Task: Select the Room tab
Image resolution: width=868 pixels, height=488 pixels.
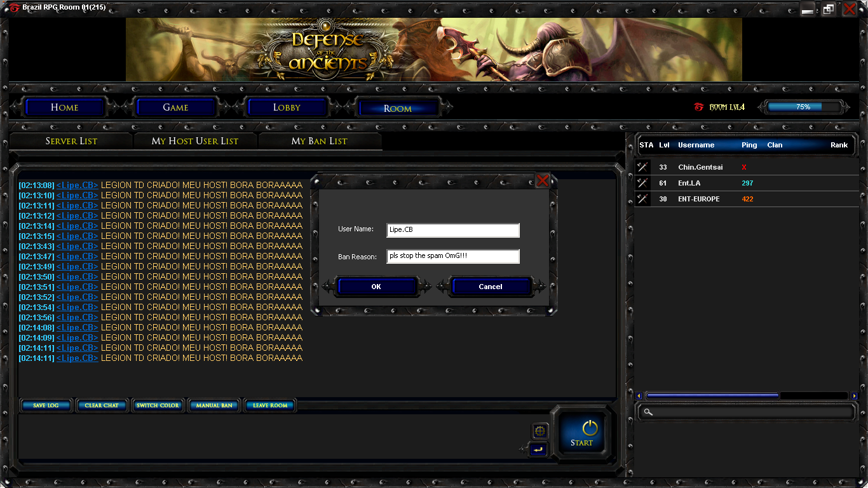Action: [398, 108]
